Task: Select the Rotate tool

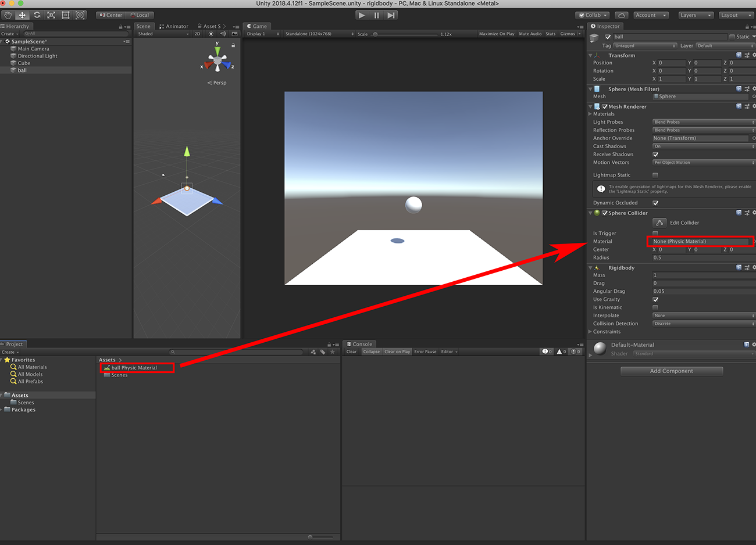Action: tap(36, 15)
